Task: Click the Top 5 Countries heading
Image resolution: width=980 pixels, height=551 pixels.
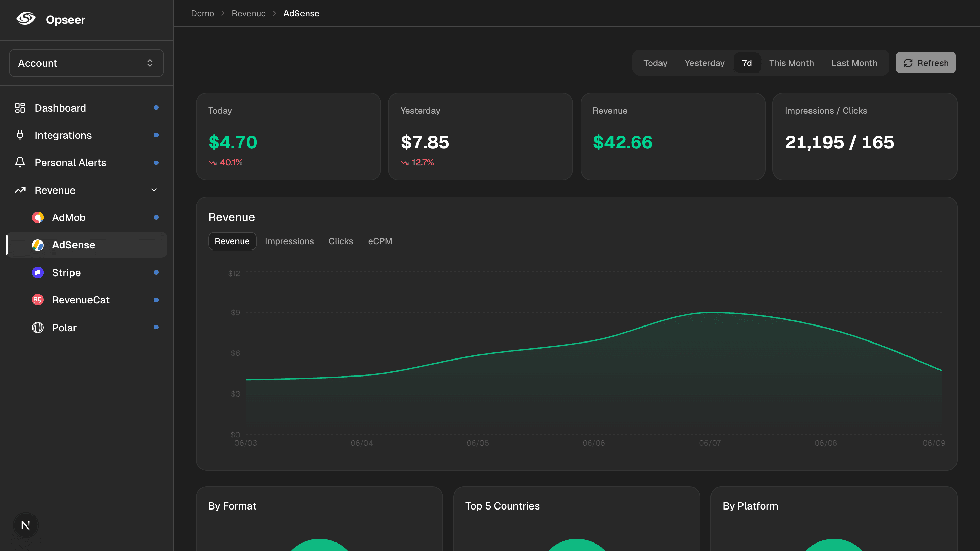Action: (502, 506)
